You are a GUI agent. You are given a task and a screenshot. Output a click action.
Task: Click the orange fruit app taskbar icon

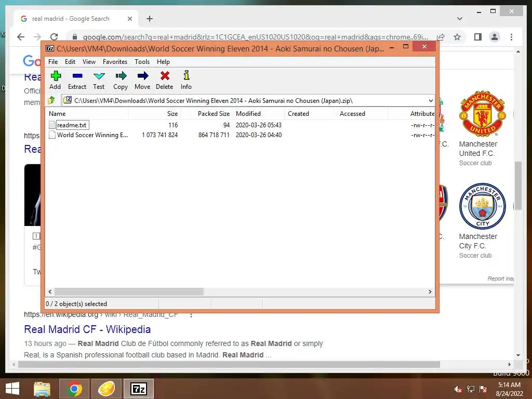pyautogui.click(x=107, y=389)
